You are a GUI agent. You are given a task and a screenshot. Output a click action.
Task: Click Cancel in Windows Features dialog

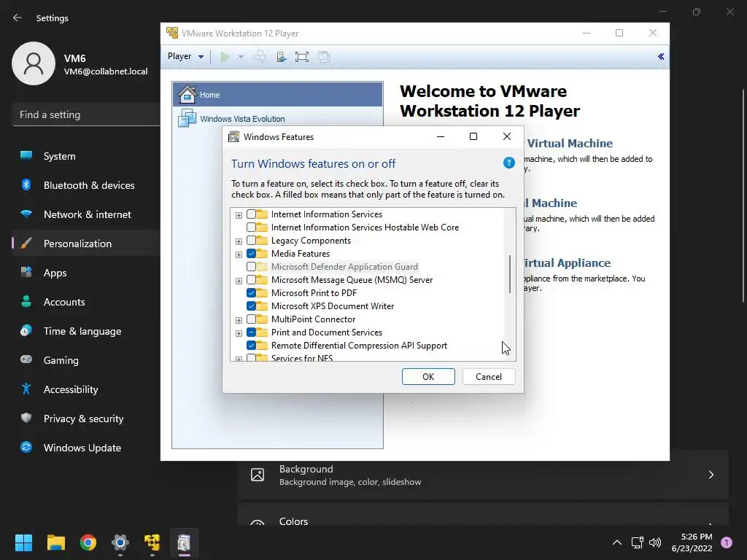coord(489,377)
